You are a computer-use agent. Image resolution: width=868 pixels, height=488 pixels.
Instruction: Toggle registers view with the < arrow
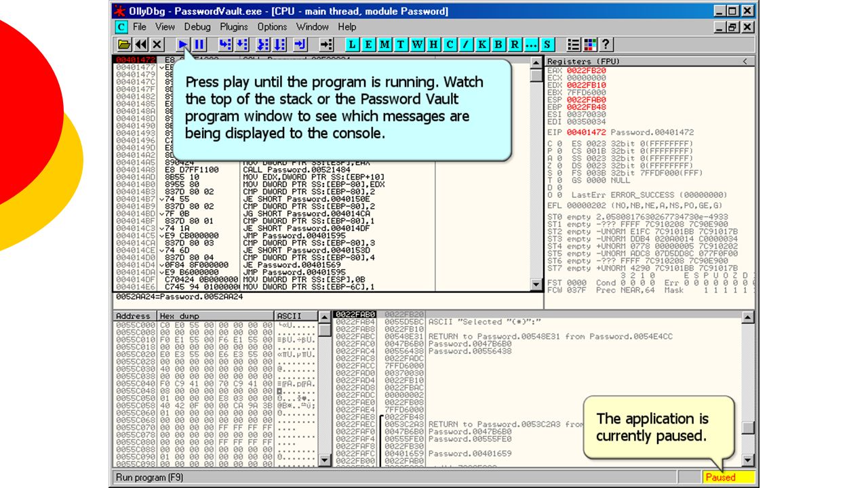(745, 62)
